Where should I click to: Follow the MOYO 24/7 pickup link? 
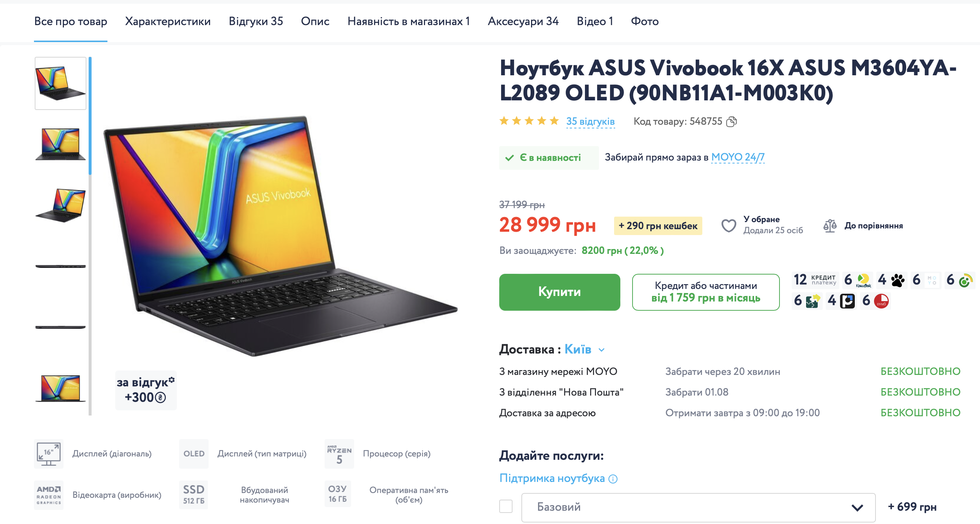738,157
